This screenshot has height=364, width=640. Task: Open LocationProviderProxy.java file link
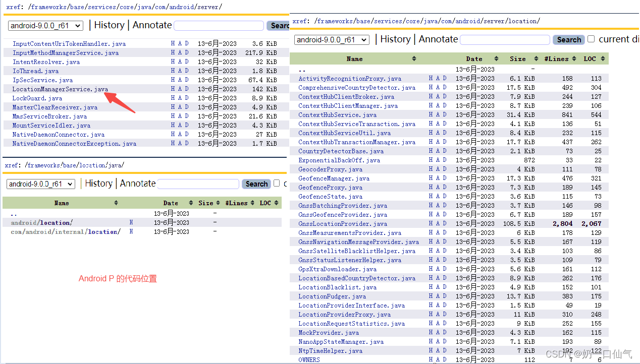point(344,315)
